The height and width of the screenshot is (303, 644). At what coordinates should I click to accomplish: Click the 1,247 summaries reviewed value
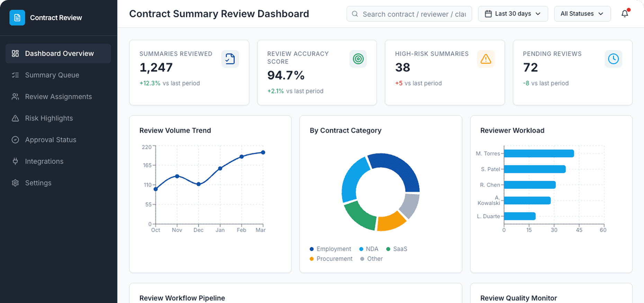[156, 67]
